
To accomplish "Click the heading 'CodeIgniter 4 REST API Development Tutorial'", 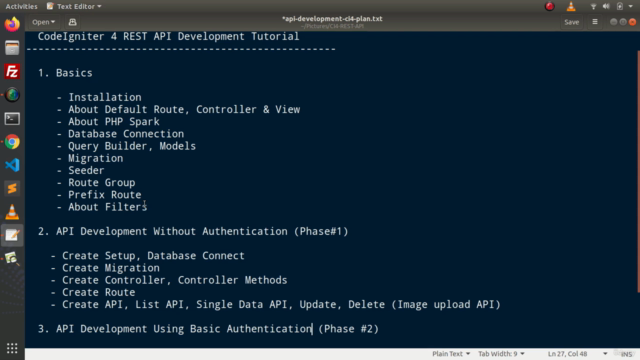I will pos(169,36).
